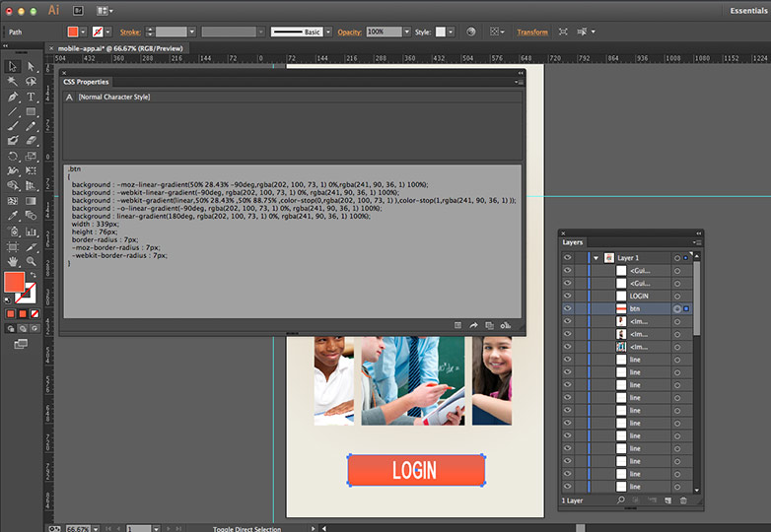This screenshot has width=771, height=532.
Task: Pick the Eyedropper tool
Action: tap(12, 215)
